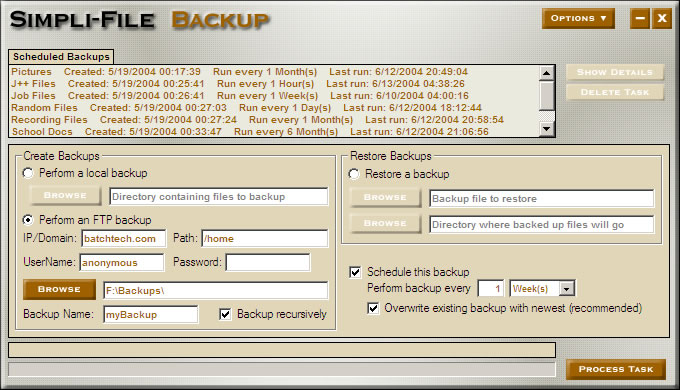The height and width of the screenshot is (390, 680).
Task: Click the UserName field containing anonymous
Action: point(122,262)
